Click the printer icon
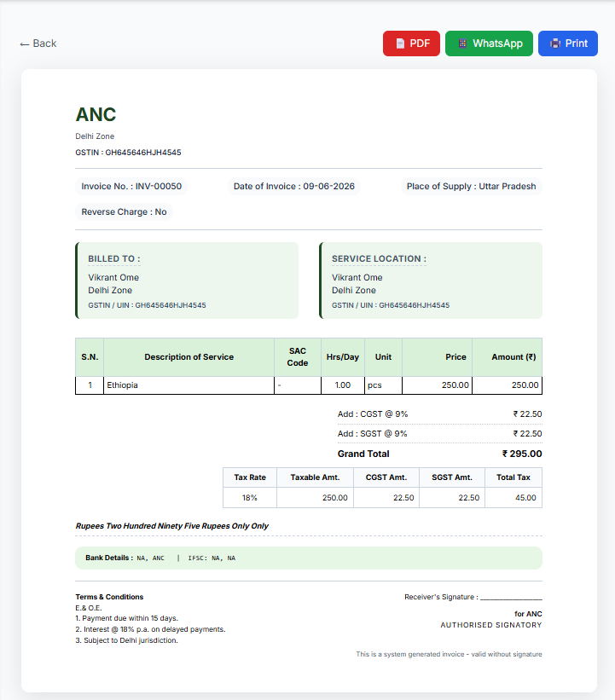Image resolution: width=615 pixels, height=700 pixels. tap(555, 43)
